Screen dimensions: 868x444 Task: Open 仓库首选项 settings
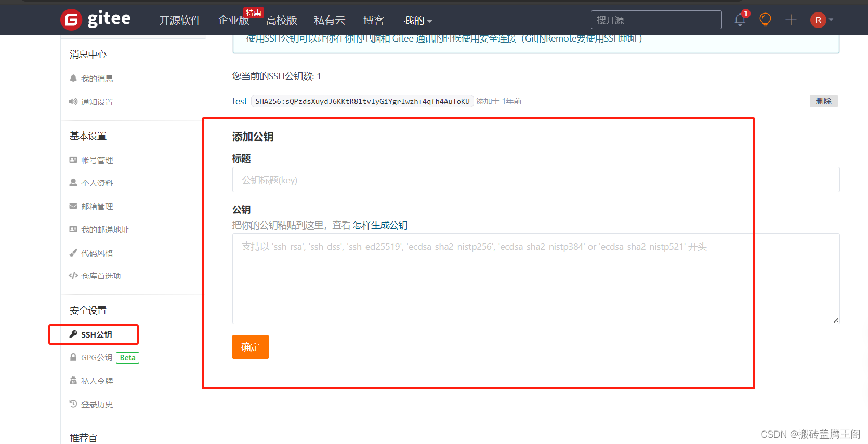click(101, 276)
